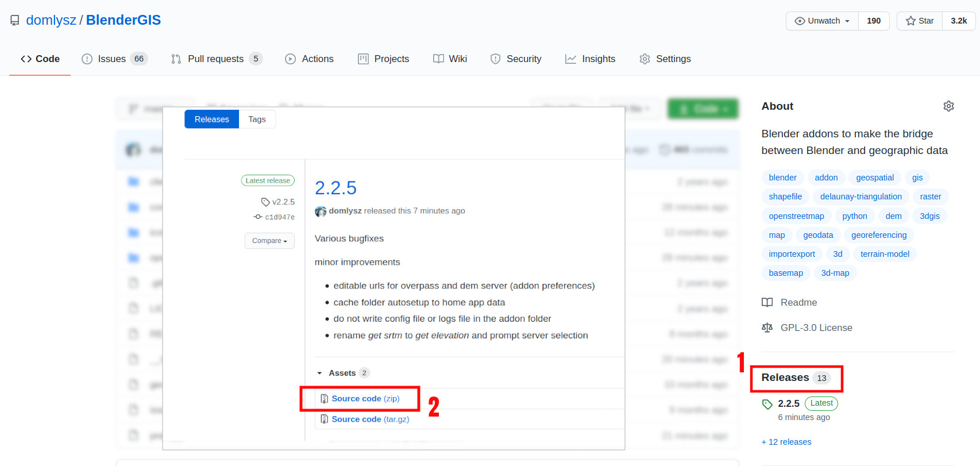
Task: Click the repository book icon beside domlysz
Action: pyautogui.click(x=14, y=21)
